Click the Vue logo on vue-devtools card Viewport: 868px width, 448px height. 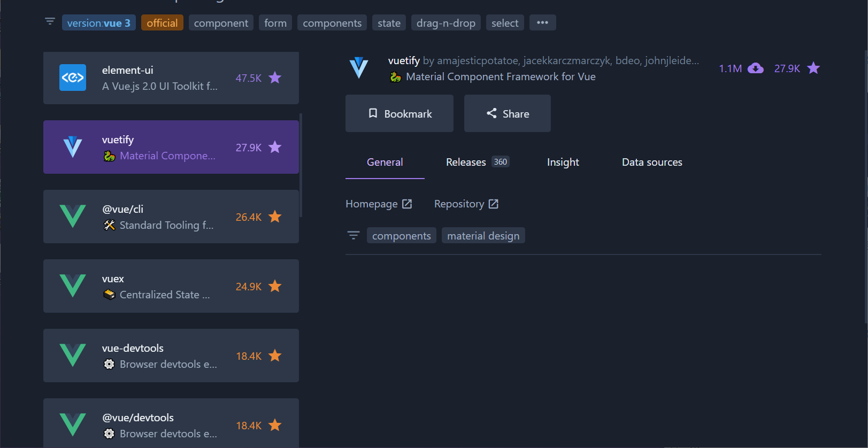coord(73,356)
